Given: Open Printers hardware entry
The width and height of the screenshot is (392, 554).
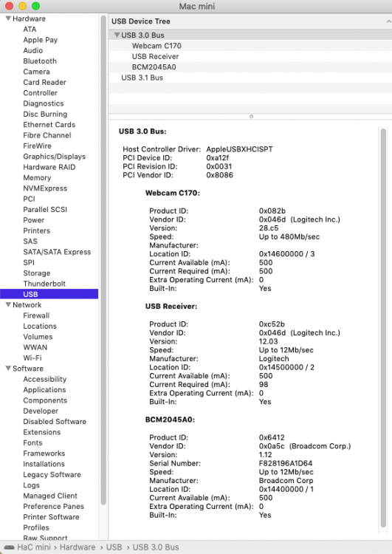Looking at the screenshot, I should (x=37, y=230).
